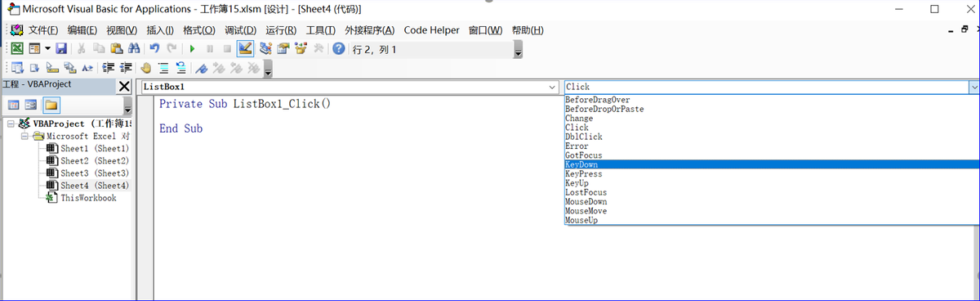This screenshot has width=980, height=301.
Task: Click the Paste clipboard icon
Action: coord(116,49)
